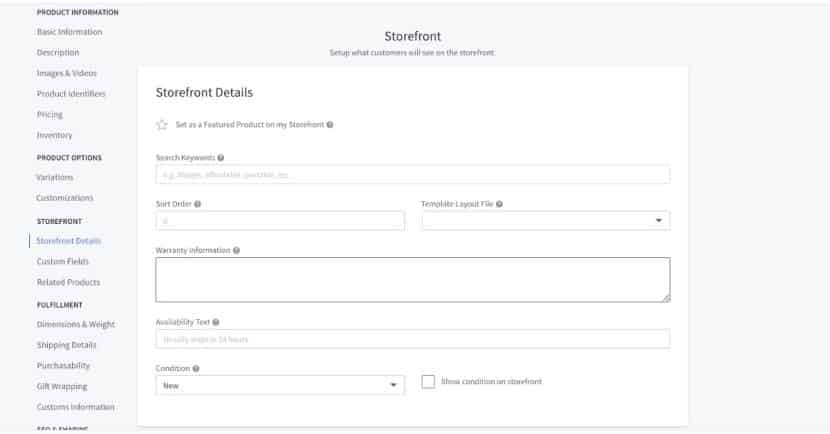Select Storefront Details sidebar item

point(68,241)
